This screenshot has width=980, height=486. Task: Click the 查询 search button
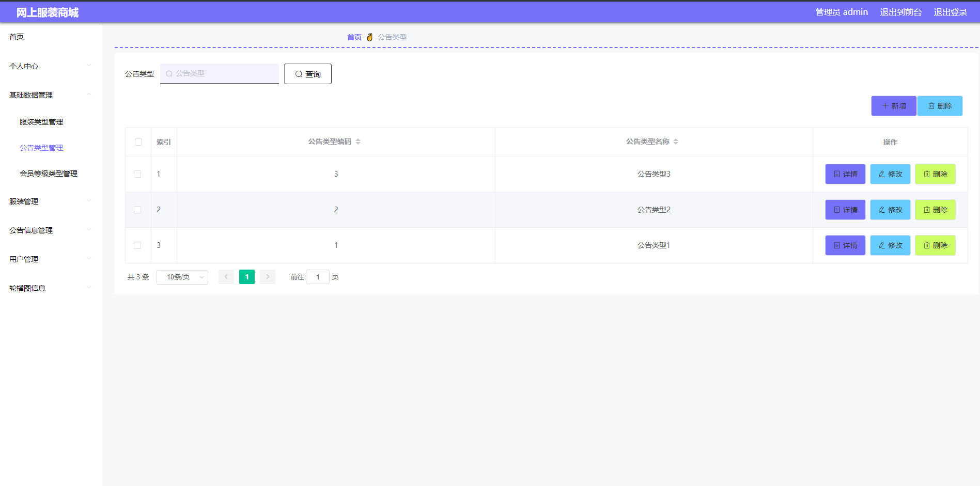click(308, 74)
